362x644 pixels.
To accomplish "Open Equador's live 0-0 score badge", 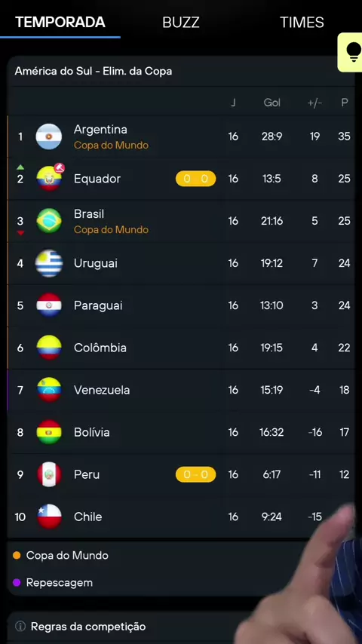I will pos(195,179).
